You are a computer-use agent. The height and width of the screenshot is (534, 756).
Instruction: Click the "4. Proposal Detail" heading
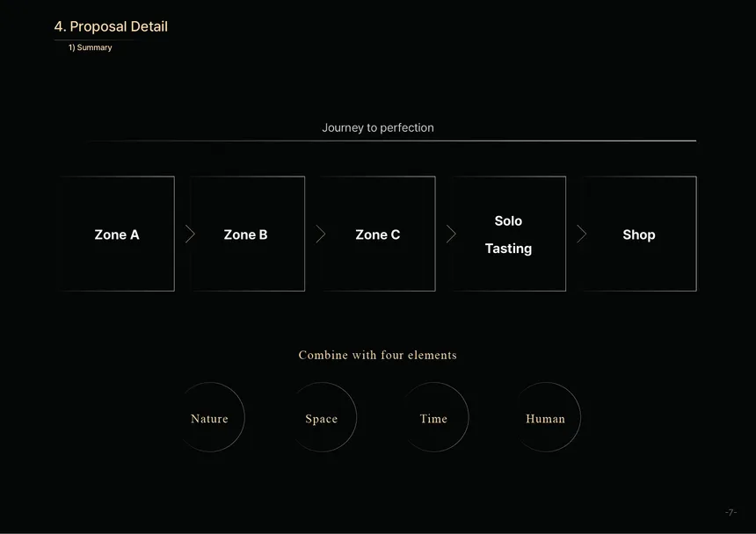111,26
